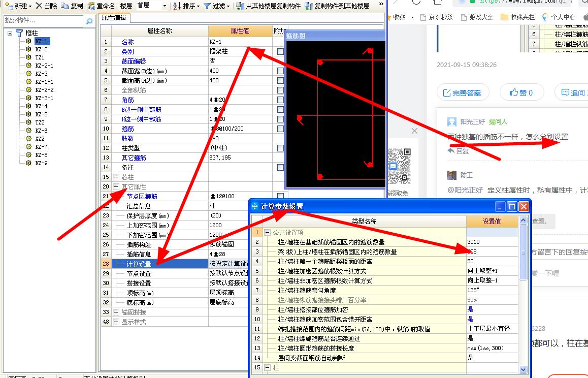588x378 pixels.
Task: Click 陈工 user avatar
Action: point(452,175)
